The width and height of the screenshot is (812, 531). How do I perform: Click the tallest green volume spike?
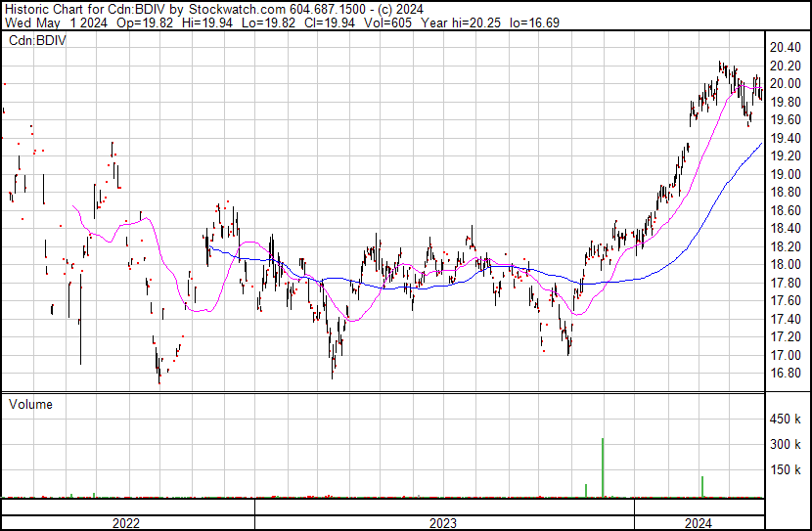pos(603,467)
